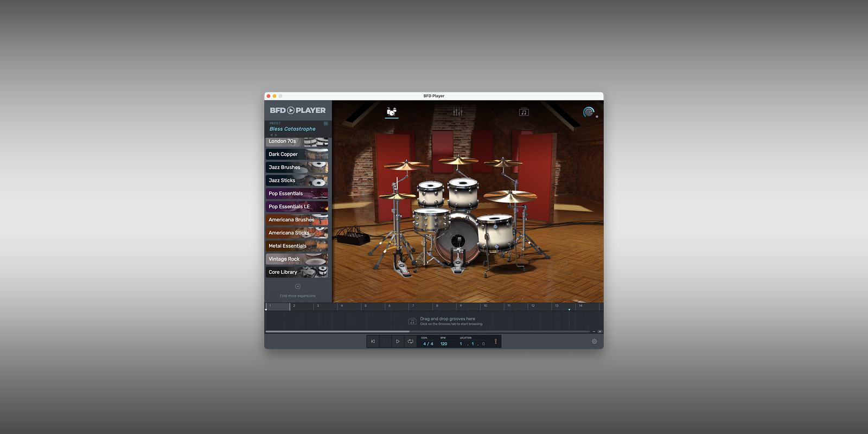Viewport: 868px width, 434px height.
Task: Hit the kick drum
Action: 457,239
